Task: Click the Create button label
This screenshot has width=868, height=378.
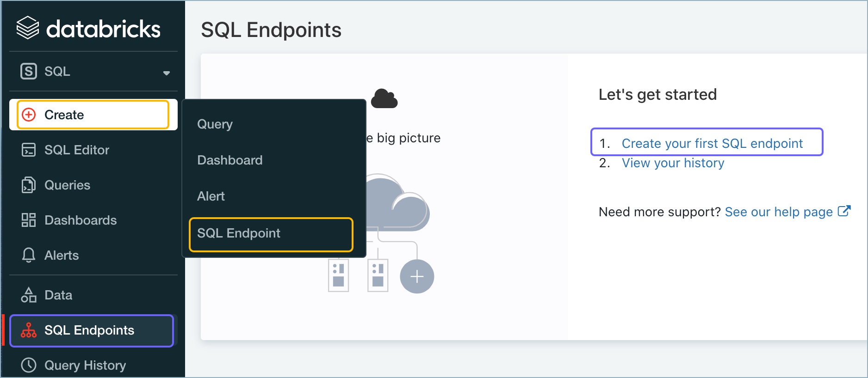Action: point(64,115)
